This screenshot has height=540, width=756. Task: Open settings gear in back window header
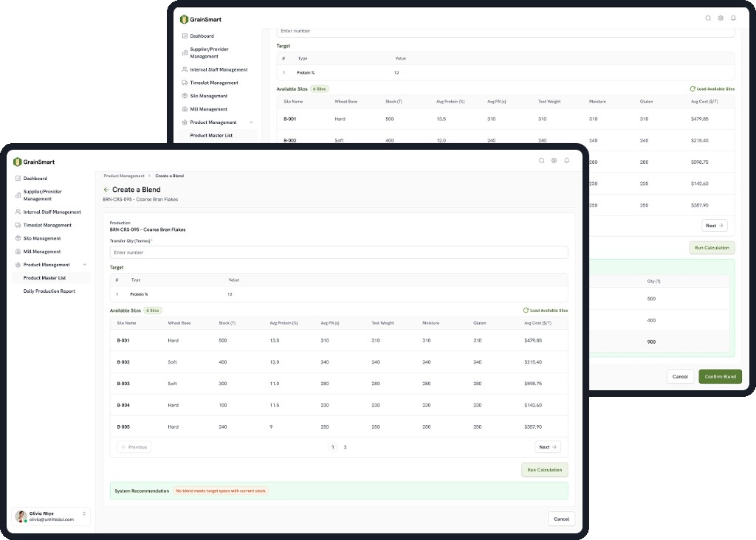[721, 18]
